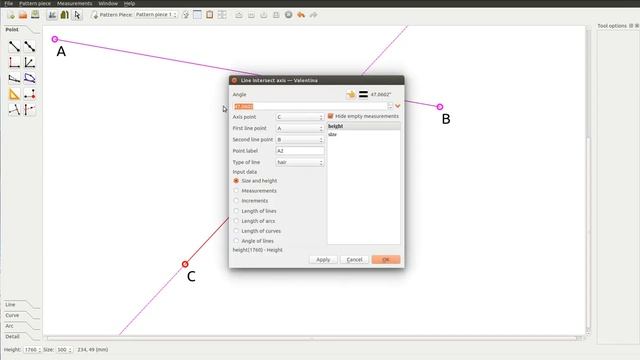
Task: Select Point of contact arc tool
Action: pos(29,78)
